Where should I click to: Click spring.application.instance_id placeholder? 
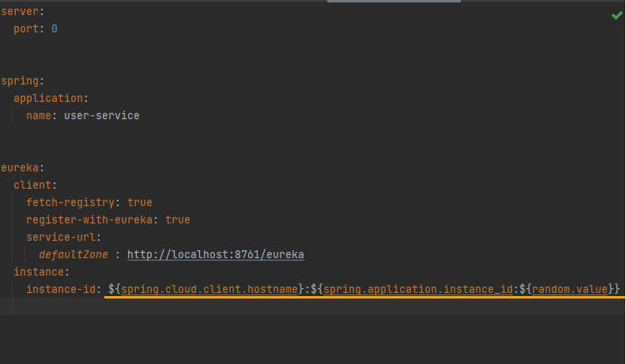[418, 289]
